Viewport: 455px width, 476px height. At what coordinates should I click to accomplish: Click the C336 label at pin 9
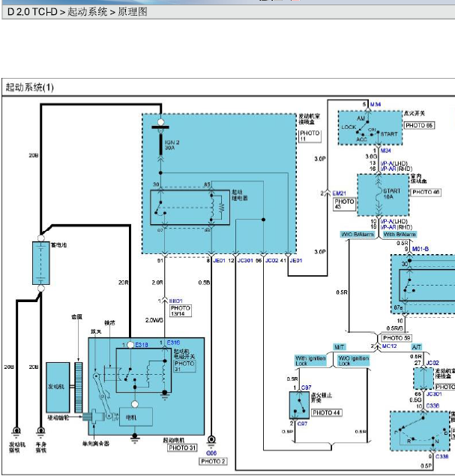pyautogui.click(x=442, y=457)
